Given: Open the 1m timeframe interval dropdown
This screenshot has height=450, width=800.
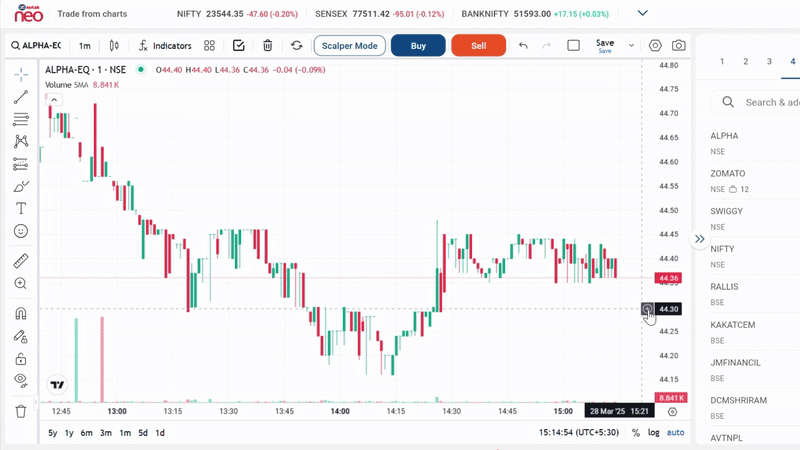Looking at the screenshot, I should tap(85, 46).
